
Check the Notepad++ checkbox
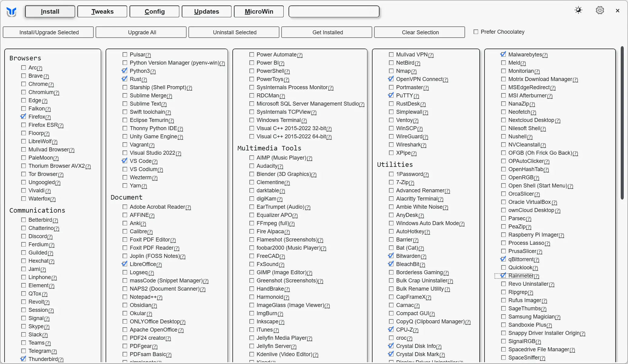click(x=125, y=297)
